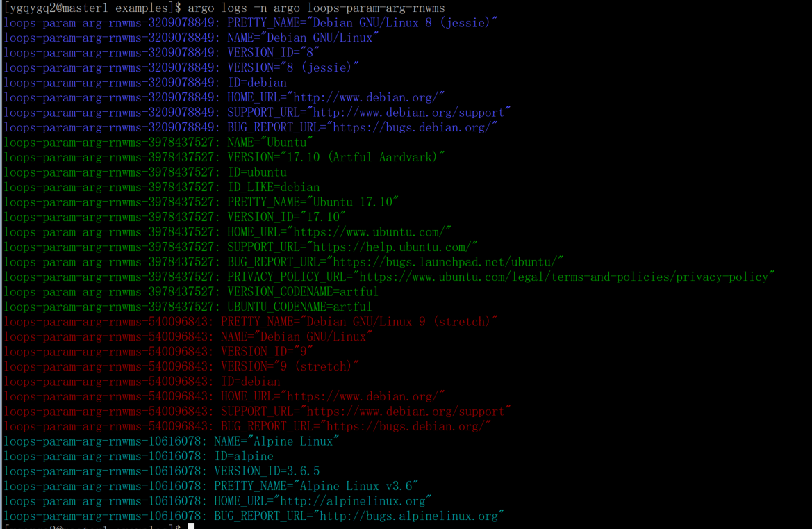Screen dimensions: 812x529
Task: Open the http://www.debian.org/support URL
Action: click(x=408, y=113)
